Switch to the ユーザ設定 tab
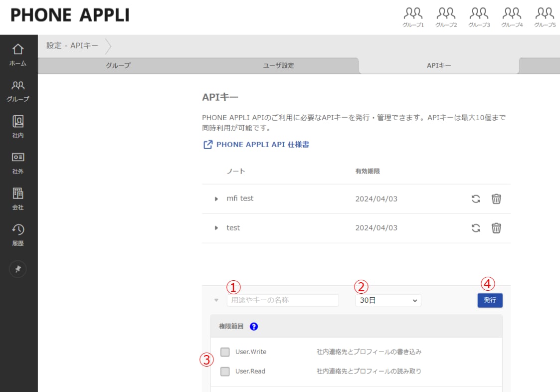The width and height of the screenshot is (560, 392). point(279,66)
